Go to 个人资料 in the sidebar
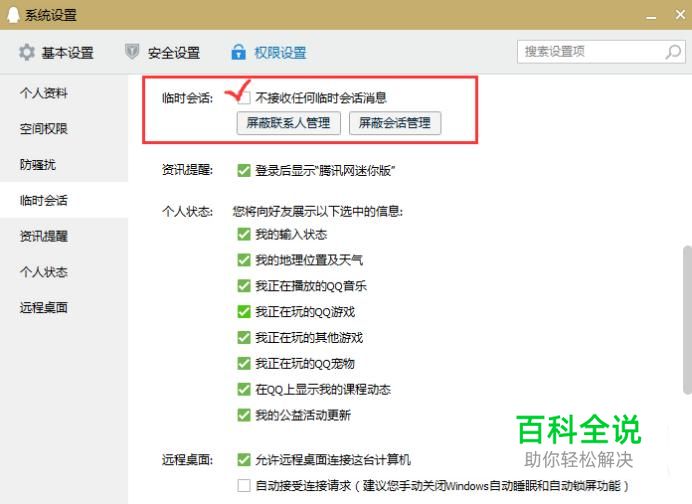 [44, 93]
